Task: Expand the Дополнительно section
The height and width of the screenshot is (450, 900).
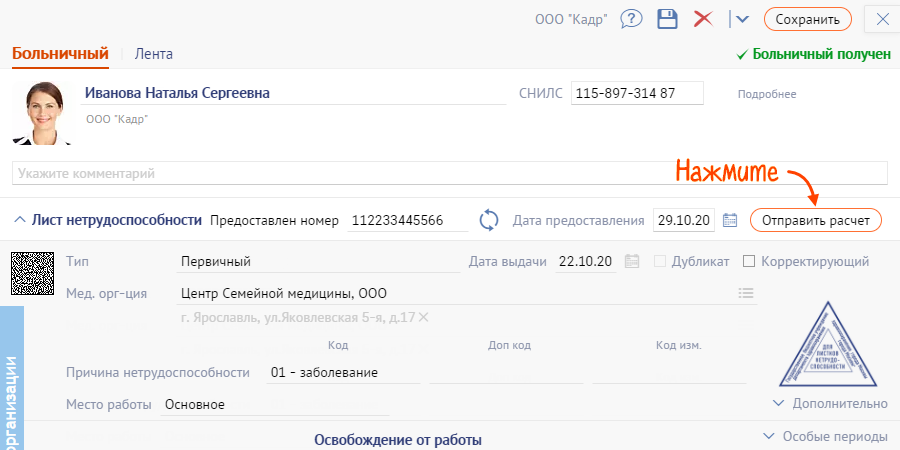Action: [x=830, y=404]
